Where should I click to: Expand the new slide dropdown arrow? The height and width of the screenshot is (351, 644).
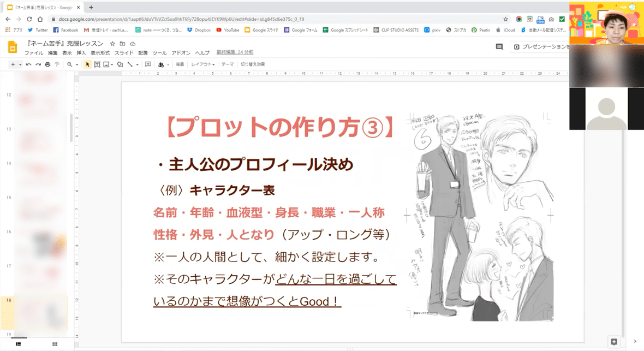click(20, 64)
